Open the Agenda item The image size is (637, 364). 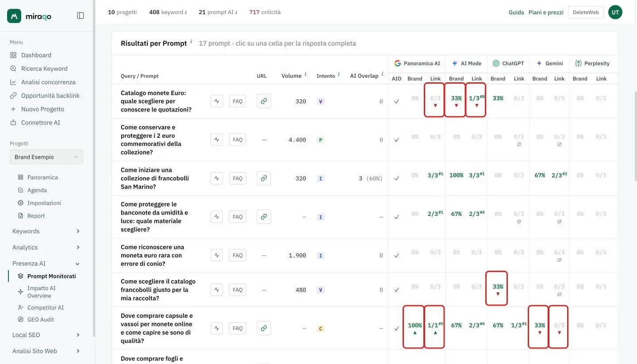[x=37, y=190]
